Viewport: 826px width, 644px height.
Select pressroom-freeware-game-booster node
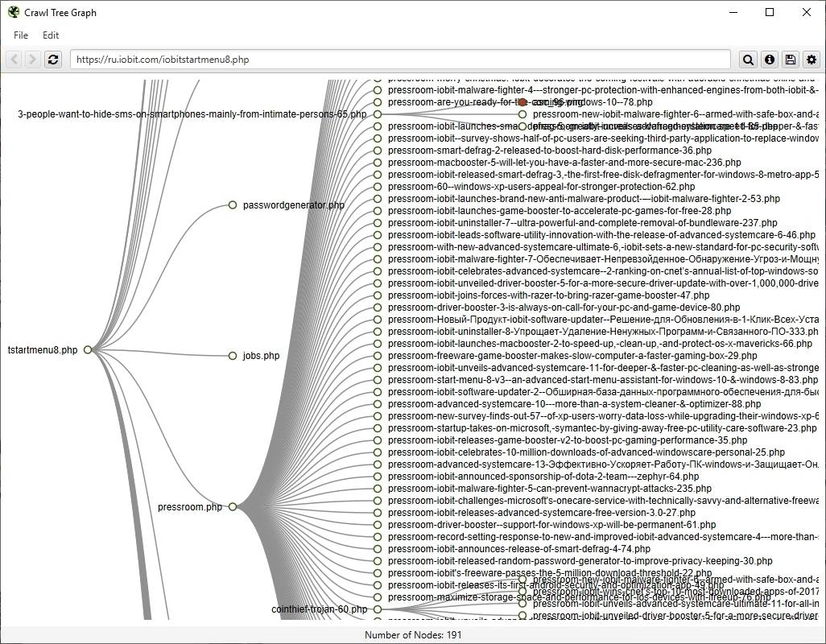(378, 356)
